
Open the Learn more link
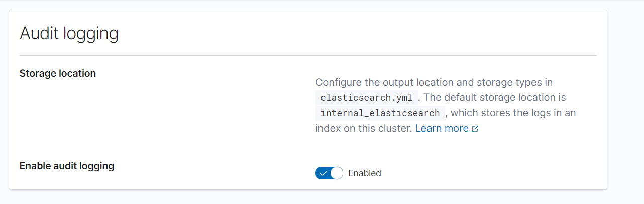(442, 128)
